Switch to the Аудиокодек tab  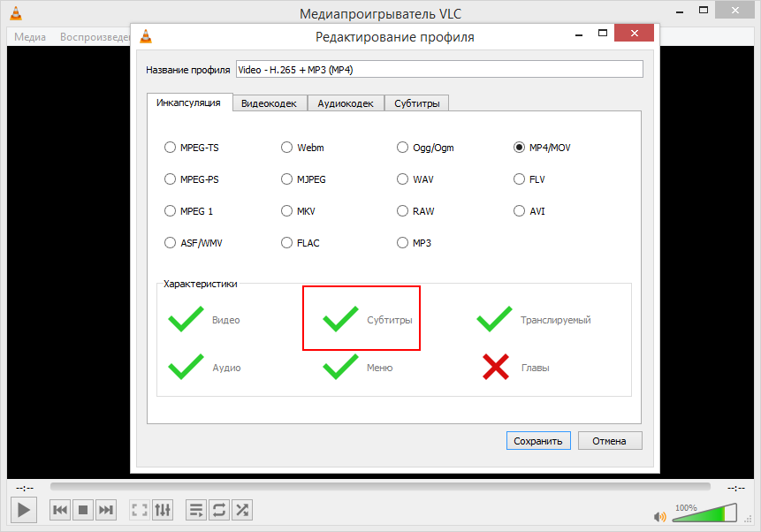click(x=346, y=103)
